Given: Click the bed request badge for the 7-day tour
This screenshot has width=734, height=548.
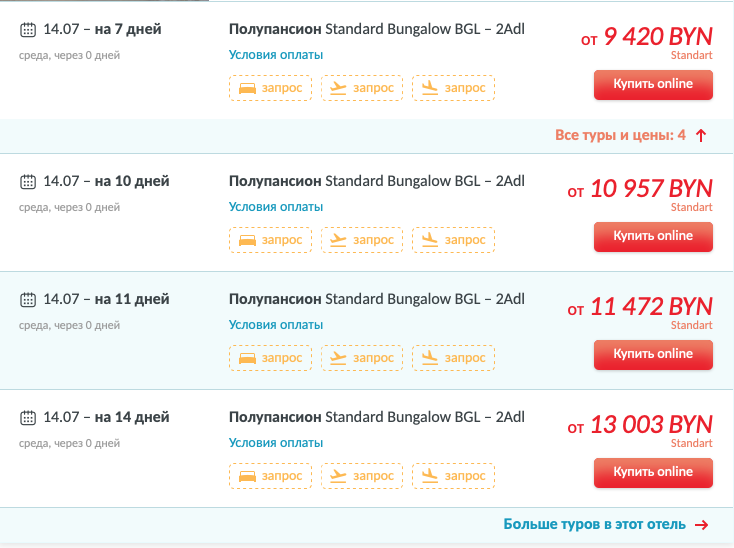Looking at the screenshot, I should click(x=270, y=88).
